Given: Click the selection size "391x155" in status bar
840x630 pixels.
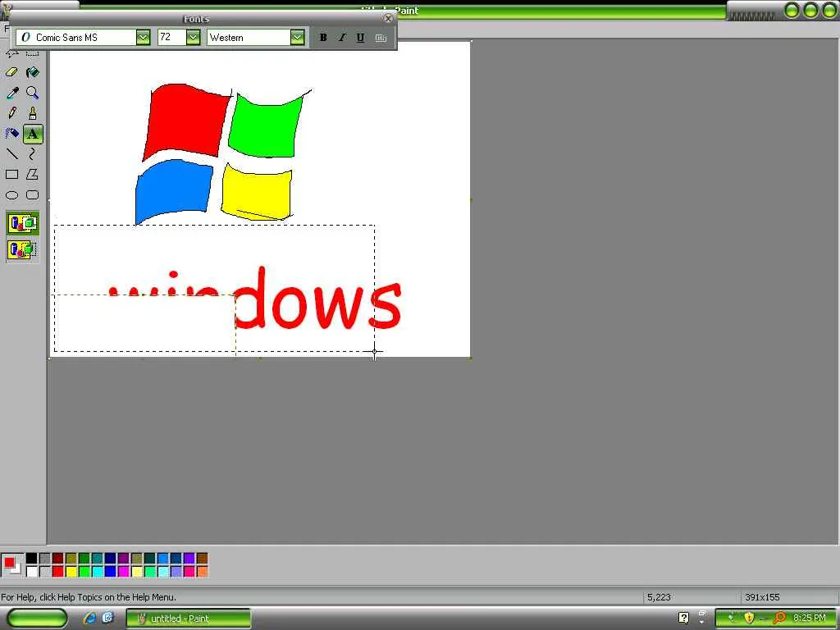Looking at the screenshot, I should point(762,597).
